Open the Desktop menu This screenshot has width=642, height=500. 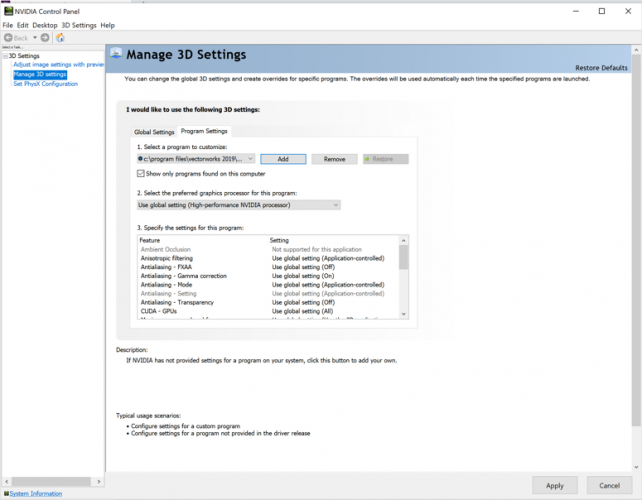[44, 24]
